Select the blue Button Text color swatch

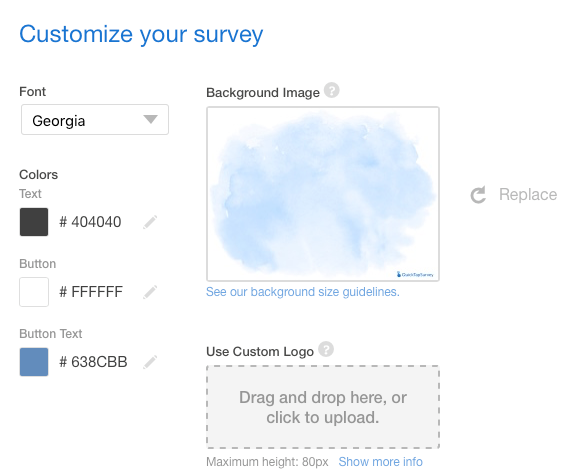tap(34, 362)
